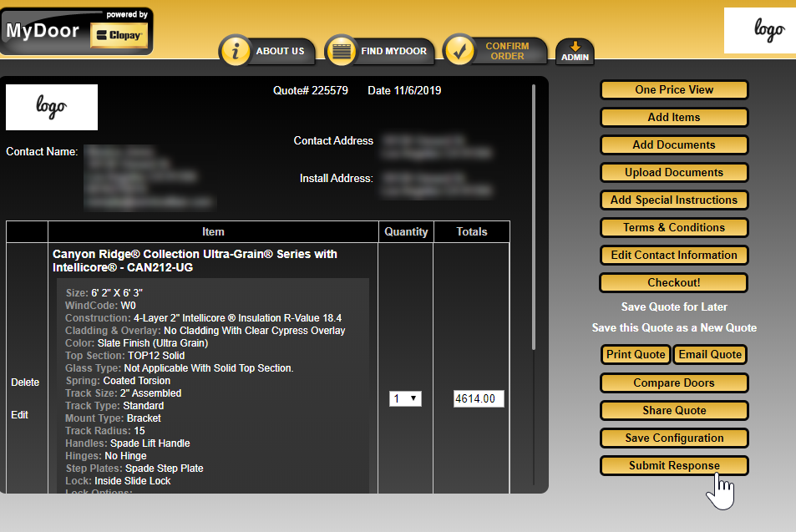Delete the Canyon Ridge door item
Image resolution: width=796 pixels, height=532 pixels.
click(25, 383)
